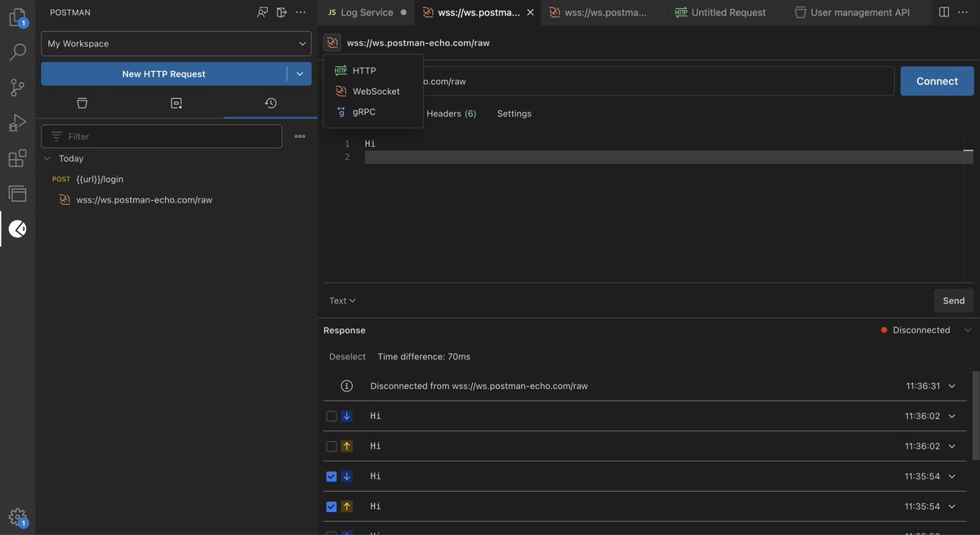This screenshot has width=980, height=535.
Task: Open the User management API tab
Action: [859, 12]
